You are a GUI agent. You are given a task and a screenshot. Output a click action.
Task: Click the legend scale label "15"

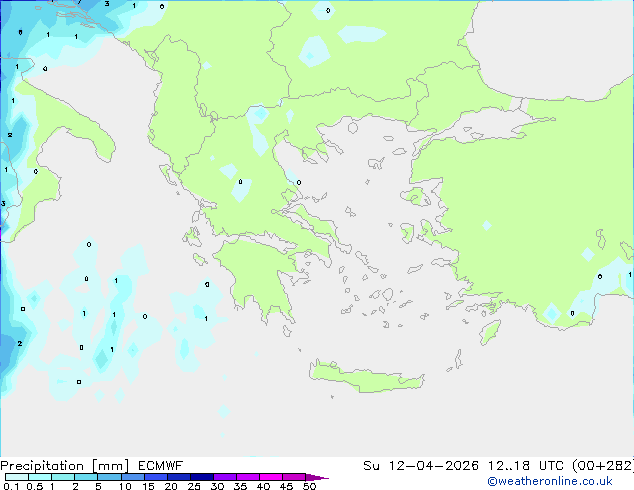coord(148,486)
